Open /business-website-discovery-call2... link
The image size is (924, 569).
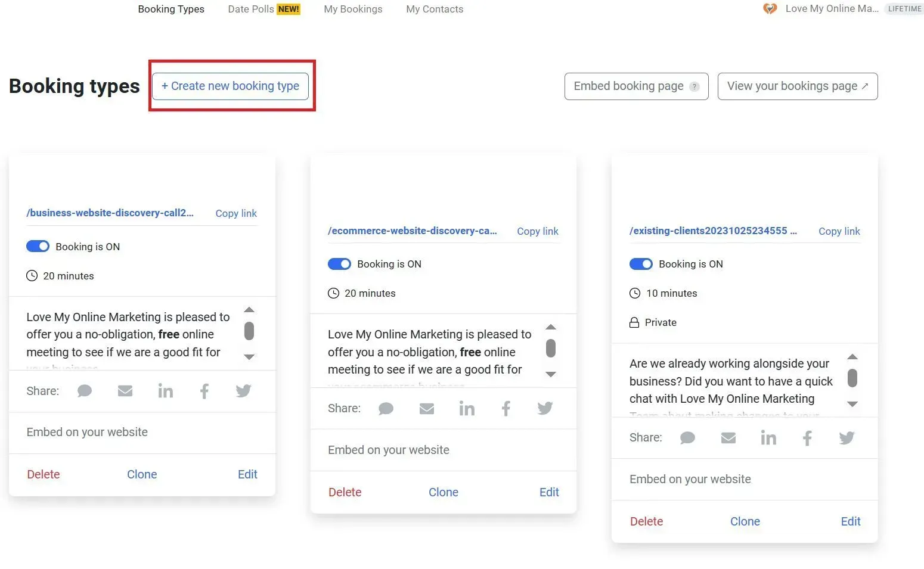point(110,213)
